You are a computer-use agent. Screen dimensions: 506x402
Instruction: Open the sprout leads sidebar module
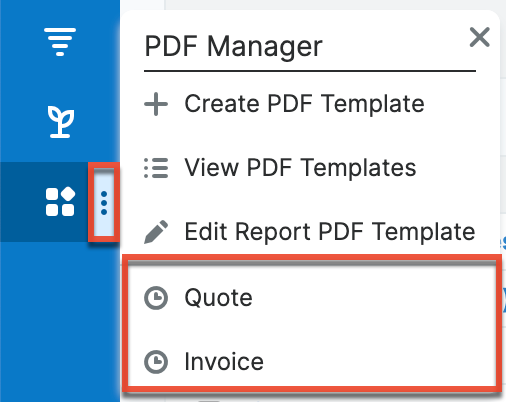[60, 122]
